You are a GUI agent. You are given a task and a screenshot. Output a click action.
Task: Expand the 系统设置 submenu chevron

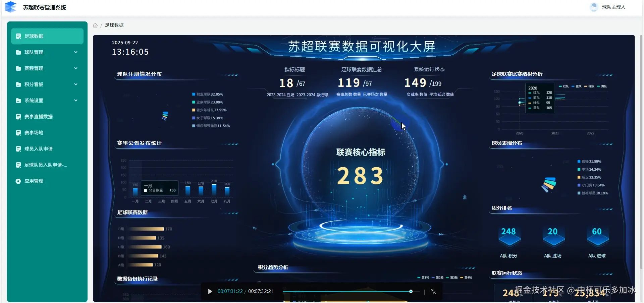click(x=76, y=101)
